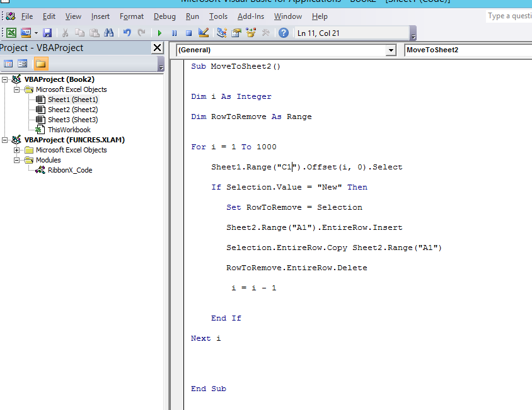Image resolution: width=532 pixels, height=410 pixels.
Task: Open the Format menu
Action: pos(132,16)
